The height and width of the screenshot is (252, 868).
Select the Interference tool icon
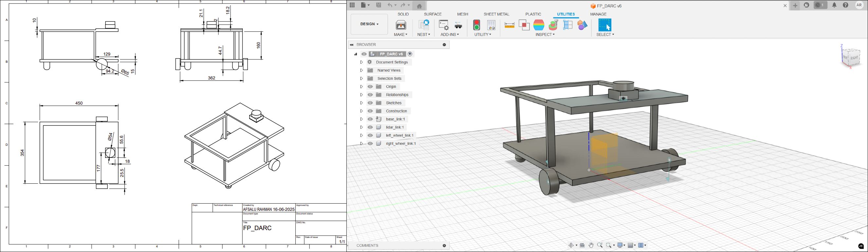tap(524, 25)
